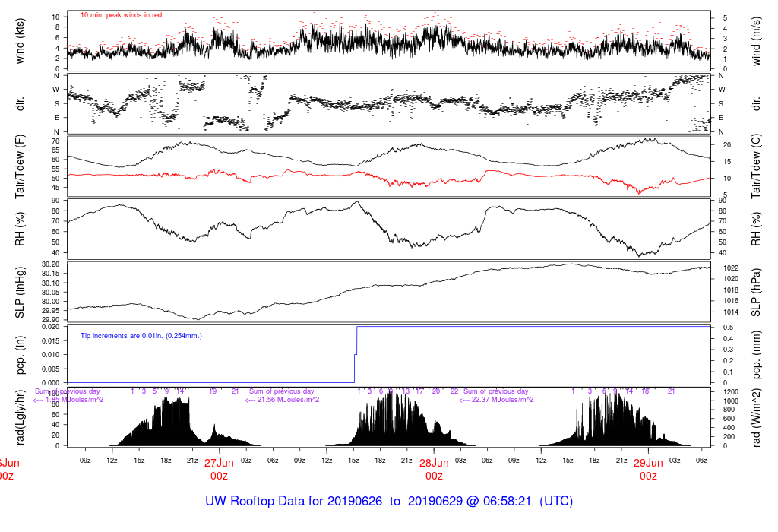This screenshot has width=778, height=532.
Task: Select the '1014' hPa tick label
Action: [x=731, y=312]
